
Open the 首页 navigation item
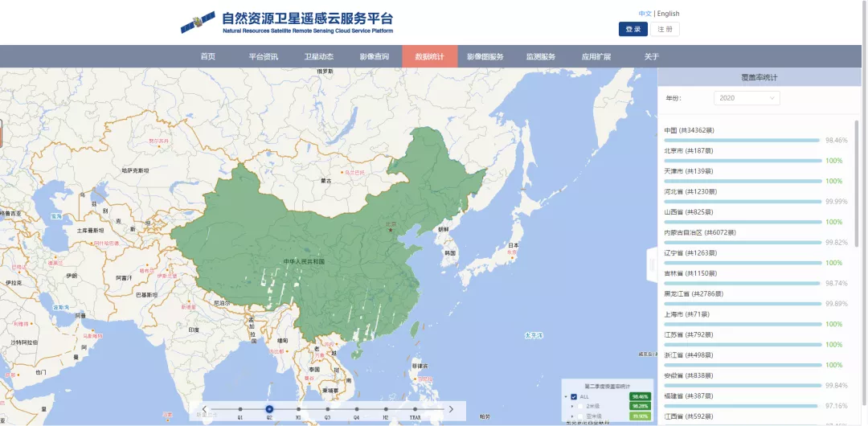(x=208, y=56)
